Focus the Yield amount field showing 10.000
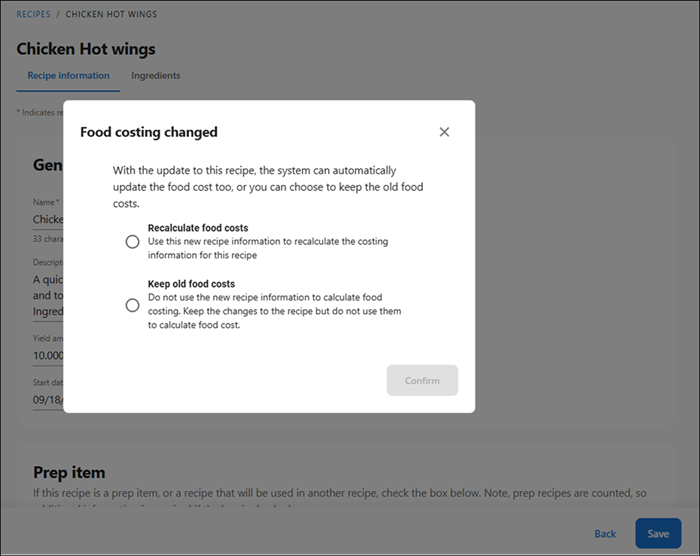Viewport: 700px width, 556px height. (x=48, y=356)
